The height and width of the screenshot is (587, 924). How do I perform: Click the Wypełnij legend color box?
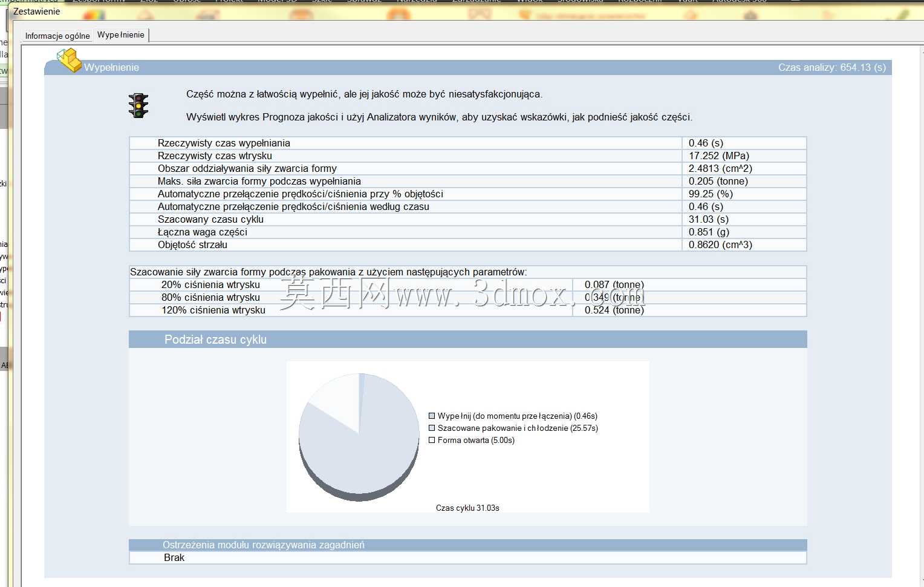pyautogui.click(x=432, y=416)
